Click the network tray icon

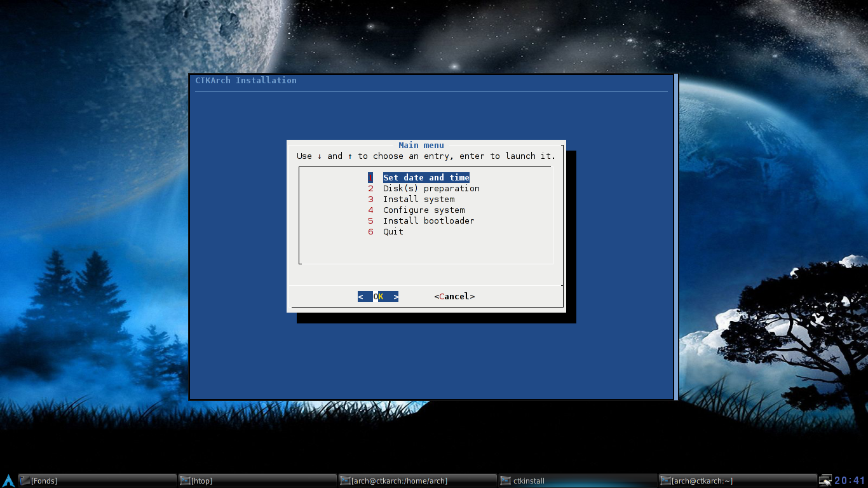click(x=825, y=480)
